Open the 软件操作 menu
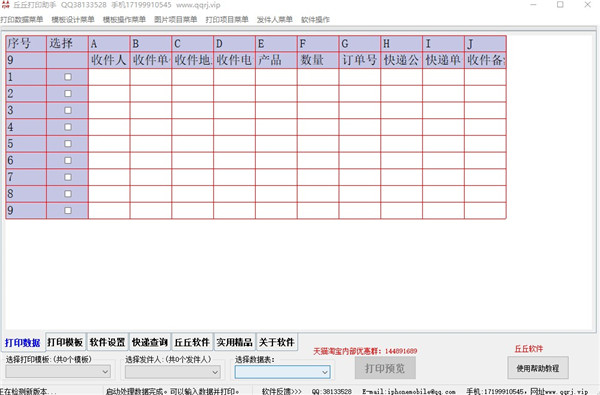The image size is (600, 395). pos(315,20)
